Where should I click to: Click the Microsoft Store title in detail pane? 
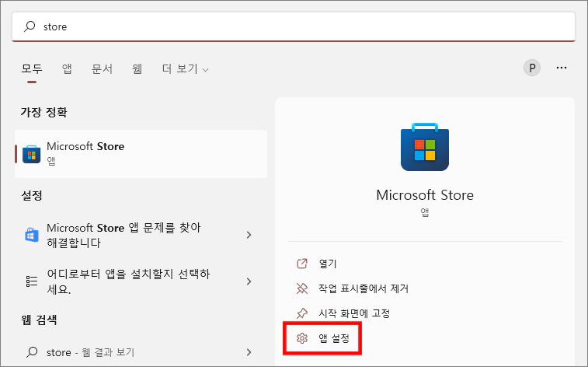425,195
